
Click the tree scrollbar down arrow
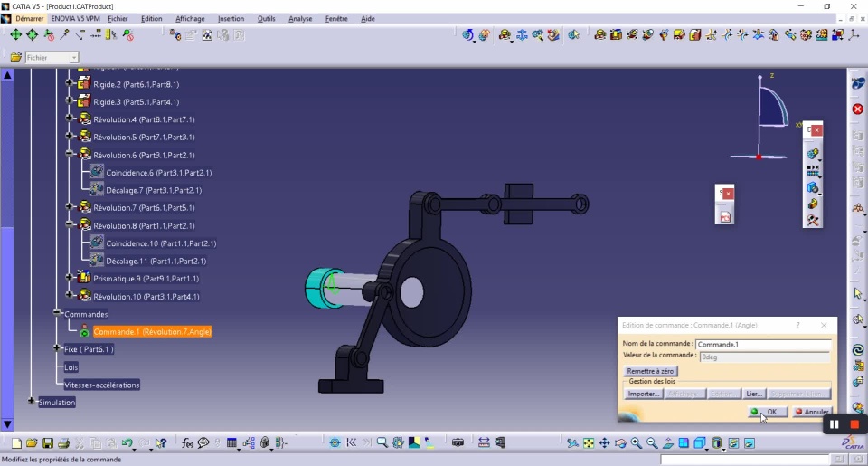click(x=7, y=424)
